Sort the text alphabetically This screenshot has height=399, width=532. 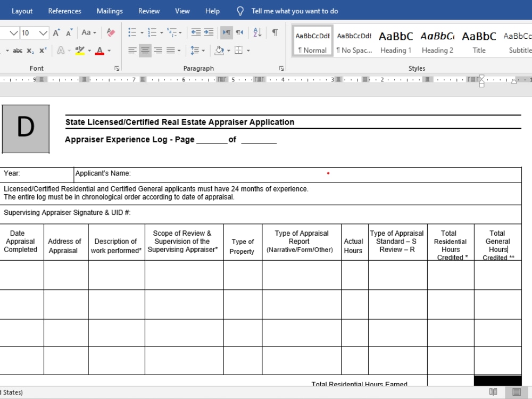coord(256,32)
